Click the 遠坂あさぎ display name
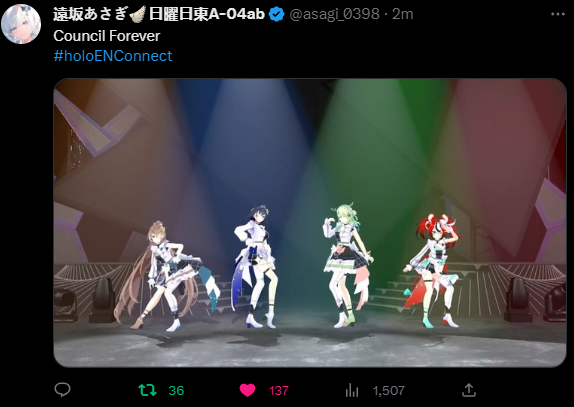Screen dimensions: 574x407 (x=90, y=14)
